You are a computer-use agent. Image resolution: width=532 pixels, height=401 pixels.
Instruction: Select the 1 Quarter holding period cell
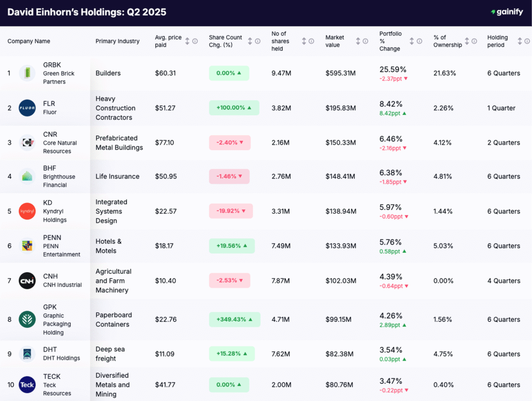tap(501, 108)
